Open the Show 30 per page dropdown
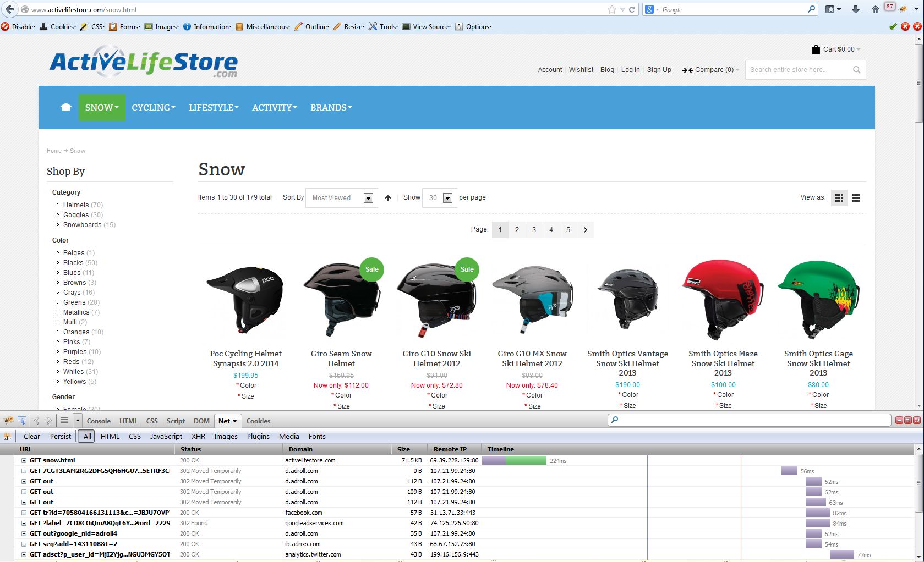 pos(439,198)
